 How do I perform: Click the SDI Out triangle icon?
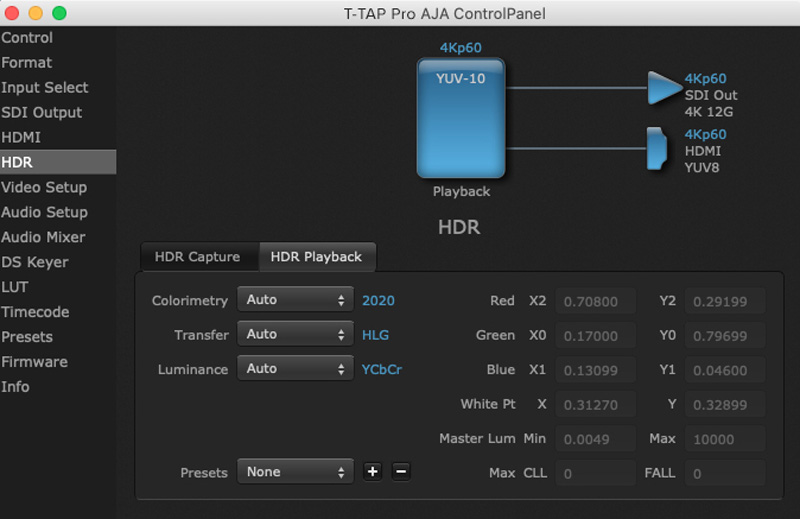coord(662,88)
